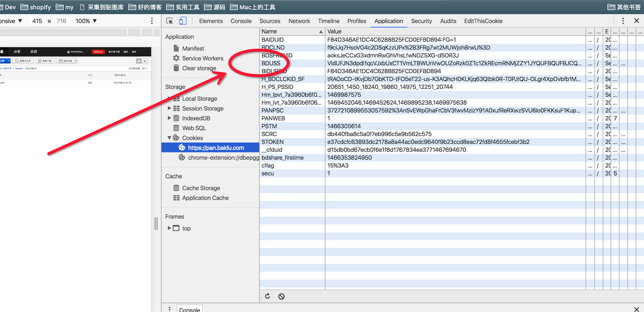Collapse the Cookies tree arrow
This screenshot has width=644, height=312.
pos(169,138)
